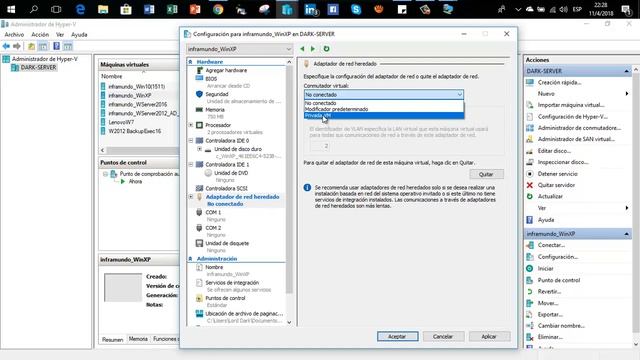Screen dimensions: 640x360
Task: Open the Acción menu
Action: click(40, 35)
